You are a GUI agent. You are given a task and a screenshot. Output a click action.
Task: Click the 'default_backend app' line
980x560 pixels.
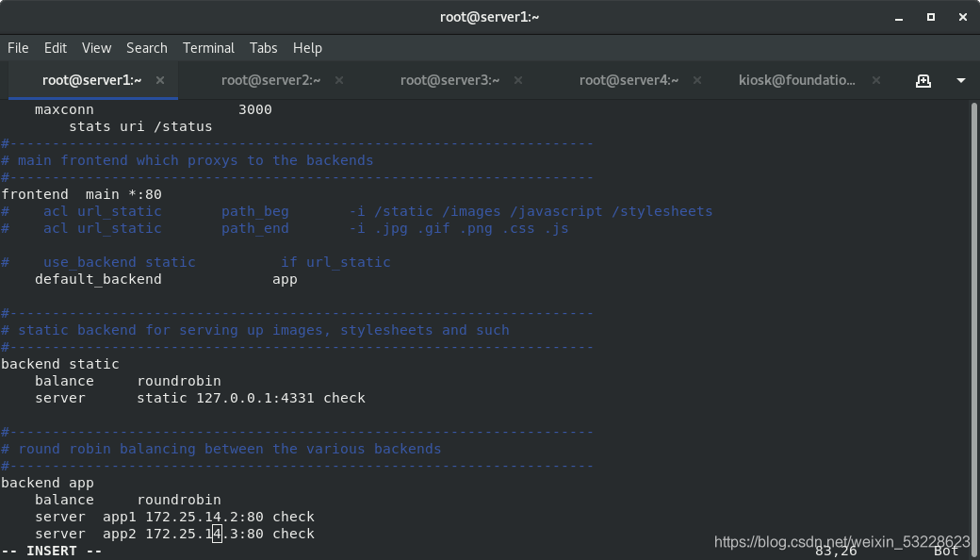tap(166, 279)
